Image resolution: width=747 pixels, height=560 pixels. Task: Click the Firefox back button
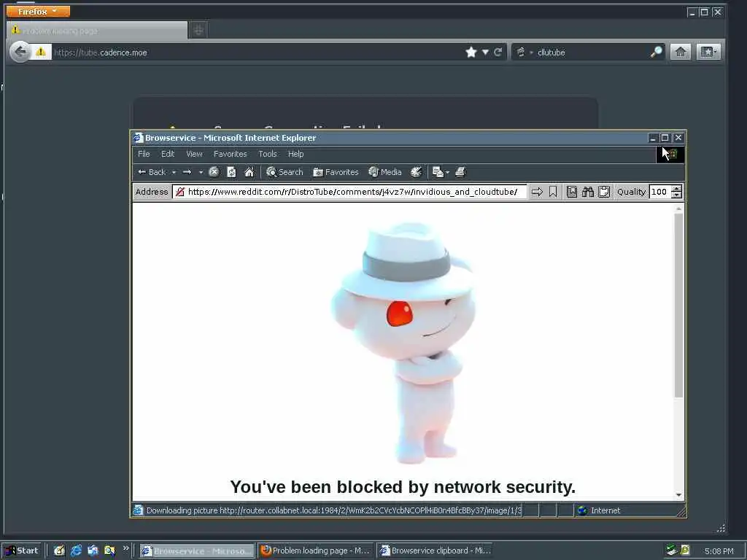[x=20, y=52]
